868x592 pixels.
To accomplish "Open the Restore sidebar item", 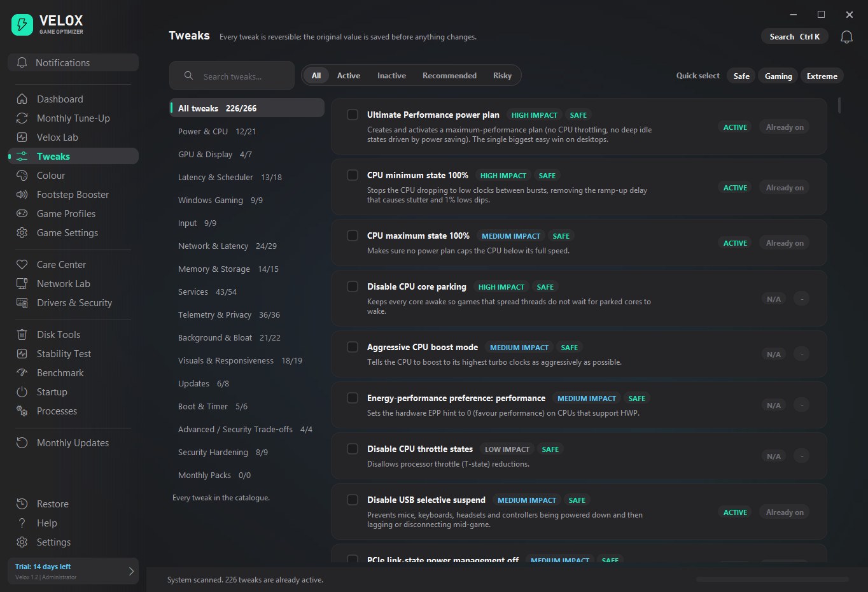I will point(73,504).
